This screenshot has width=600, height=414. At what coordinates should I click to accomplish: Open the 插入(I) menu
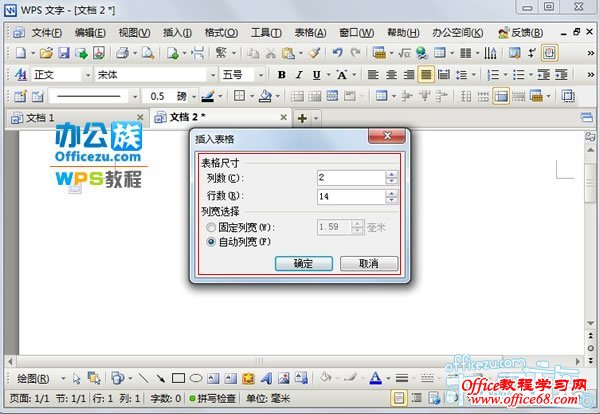tap(177, 32)
